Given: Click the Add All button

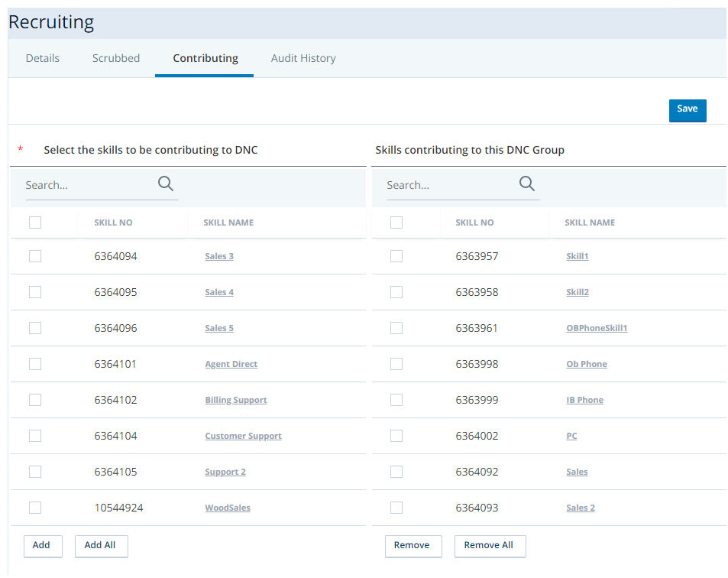Looking at the screenshot, I should pyautogui.click(x=101, y=545).
